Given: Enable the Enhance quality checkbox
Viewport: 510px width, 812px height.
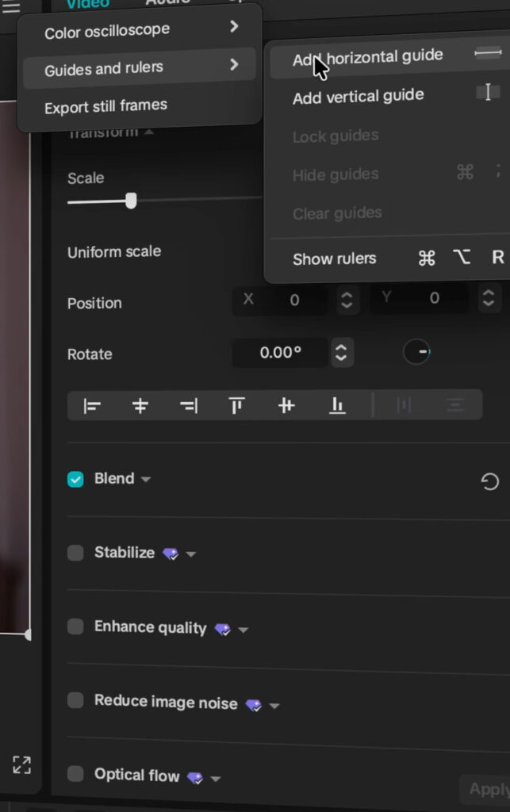Looking at the screenshot, I should 75,626.
